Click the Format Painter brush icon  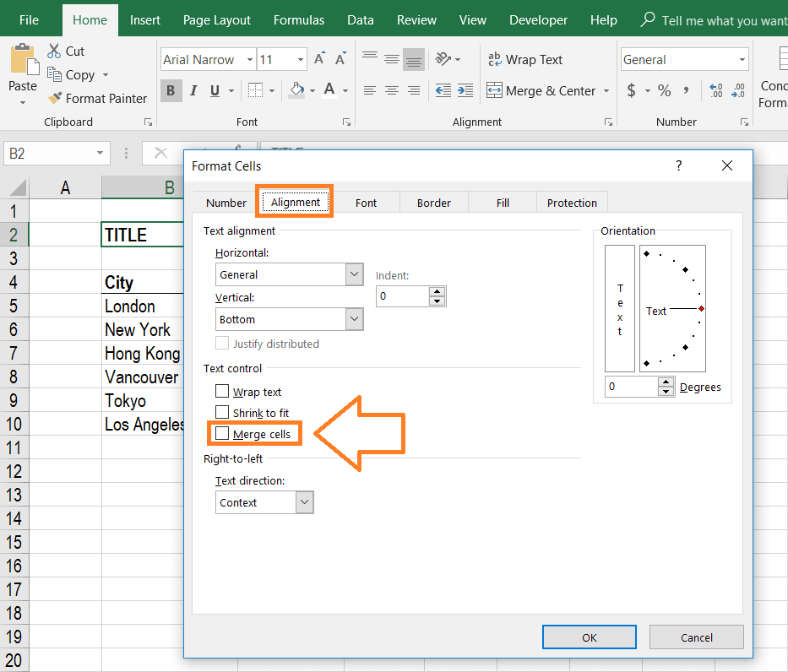coord(56,99)
